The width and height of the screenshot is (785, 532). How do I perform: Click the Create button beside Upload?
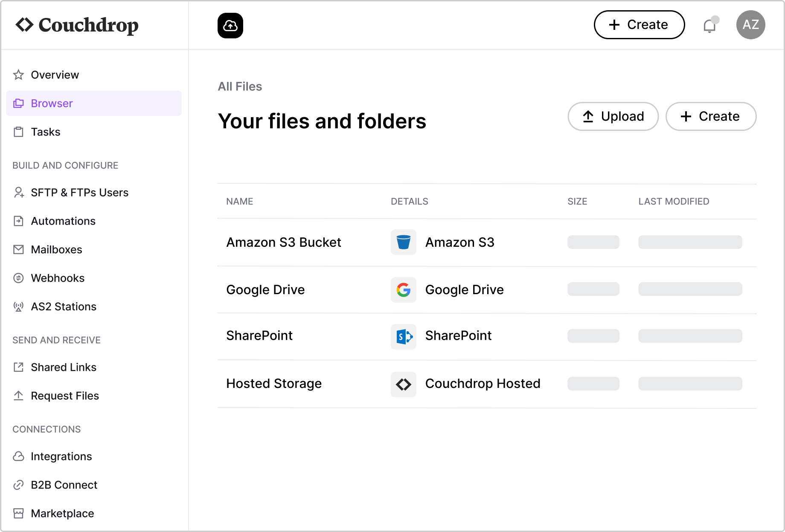[711, 116]
